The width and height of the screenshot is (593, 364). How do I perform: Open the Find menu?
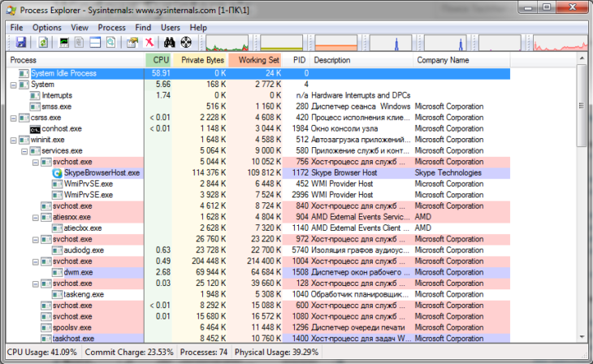click(x=143, y=28)
